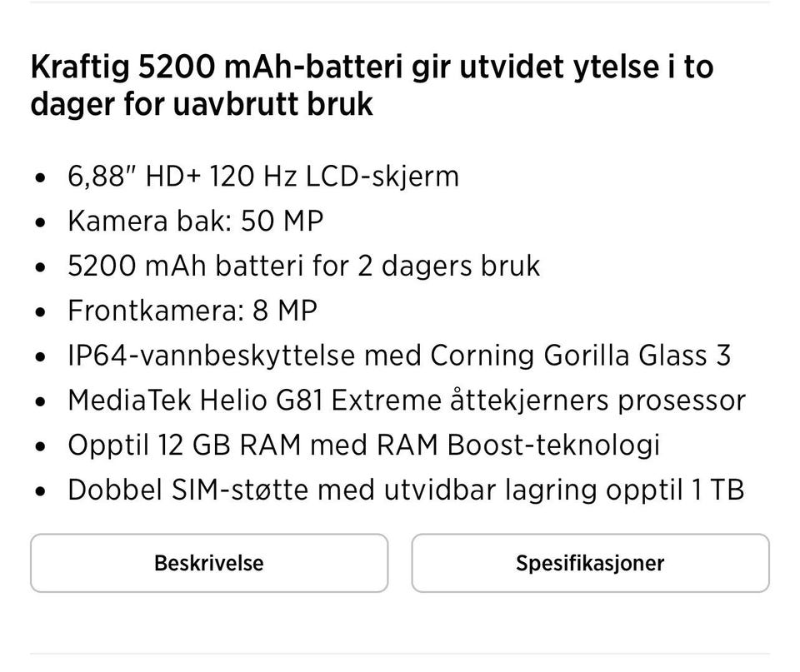The width and height of the screenshot is (800, 672).
Task: Click the Beskrivelse button
Action: click(208, 563)
